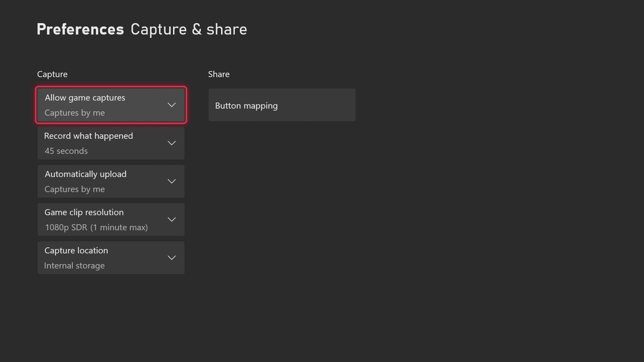Click the 45 seconds value
This screenshot has height=362, width=644.
[66, 151]
